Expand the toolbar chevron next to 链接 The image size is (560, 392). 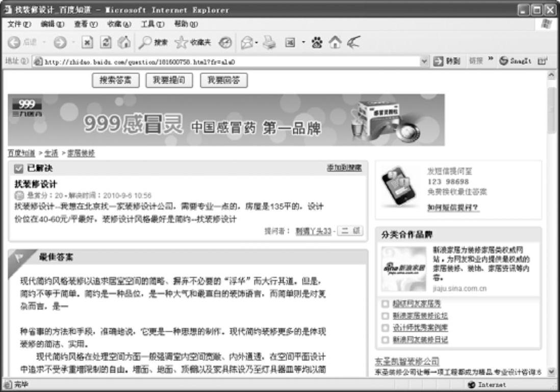click(490, 59)
